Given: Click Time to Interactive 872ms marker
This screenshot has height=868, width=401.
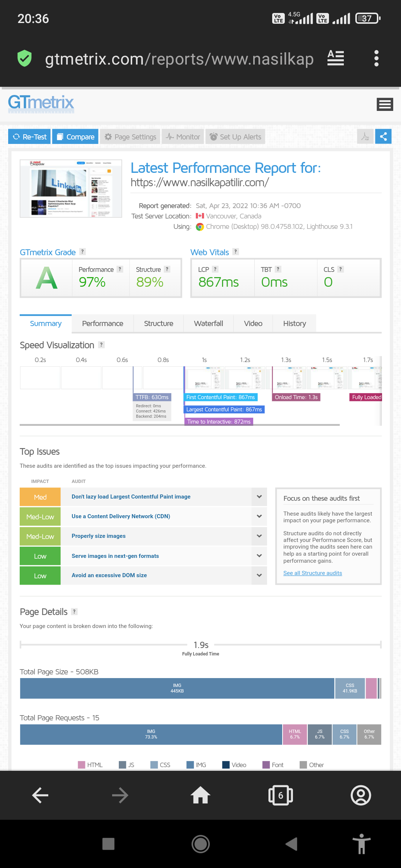Looking at the screenshot, I should [x=219, y=422].
